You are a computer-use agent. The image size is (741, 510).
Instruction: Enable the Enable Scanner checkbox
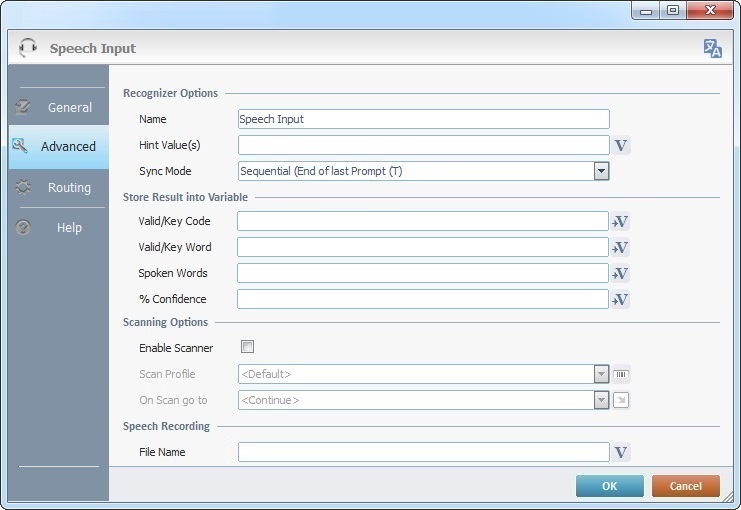tap(248, 347)
